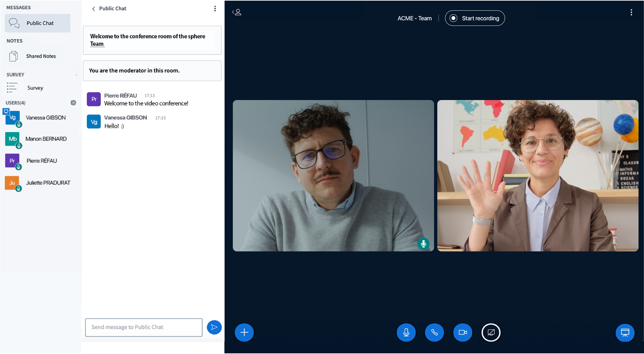644x354 pixels.
Task: Open the top-right options menu
Action: click(631, 12)
